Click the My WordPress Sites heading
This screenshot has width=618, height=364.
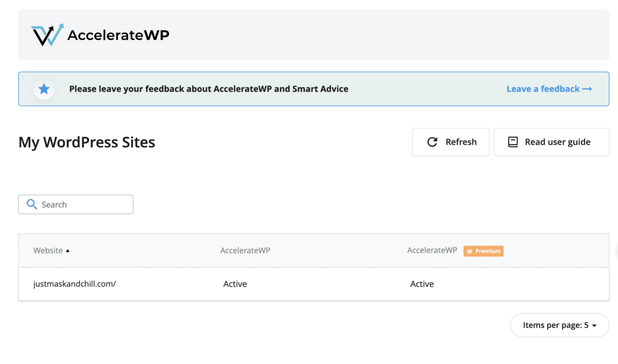coord(87,142)
